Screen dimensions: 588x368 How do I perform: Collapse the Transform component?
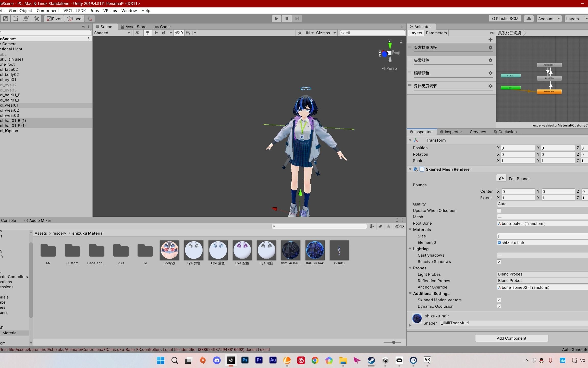coord(410,140)
